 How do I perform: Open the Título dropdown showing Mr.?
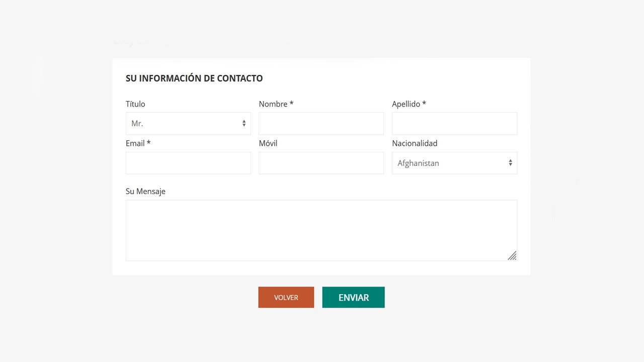coord(188,124)
